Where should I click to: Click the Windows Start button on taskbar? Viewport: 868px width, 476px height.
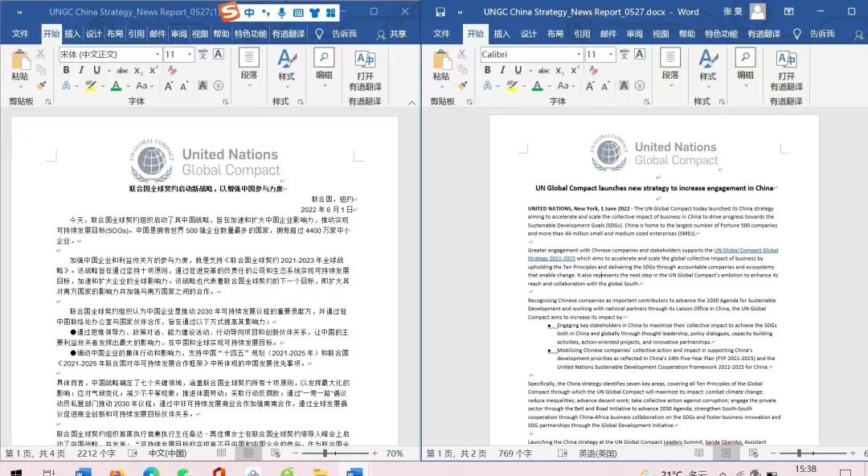pyautogui.click(x=18, y=472)
